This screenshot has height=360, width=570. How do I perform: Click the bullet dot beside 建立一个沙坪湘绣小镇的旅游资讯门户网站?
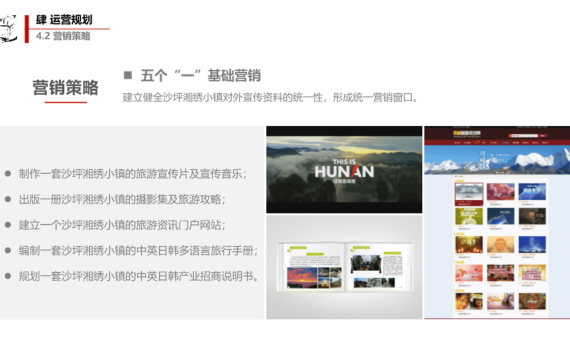[x=8, y=225]
